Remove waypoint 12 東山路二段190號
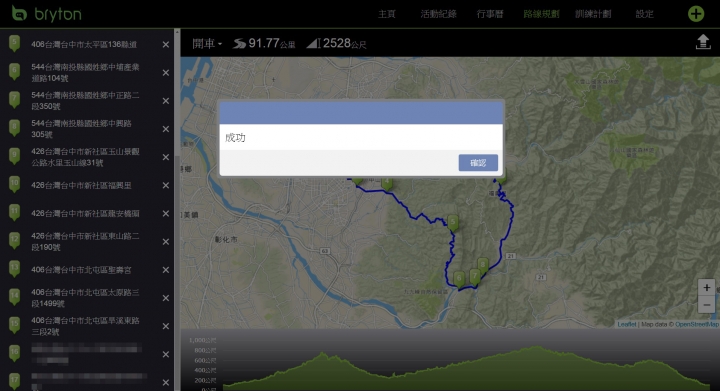This screenshot has height=391, width=720. click(166, 242)
